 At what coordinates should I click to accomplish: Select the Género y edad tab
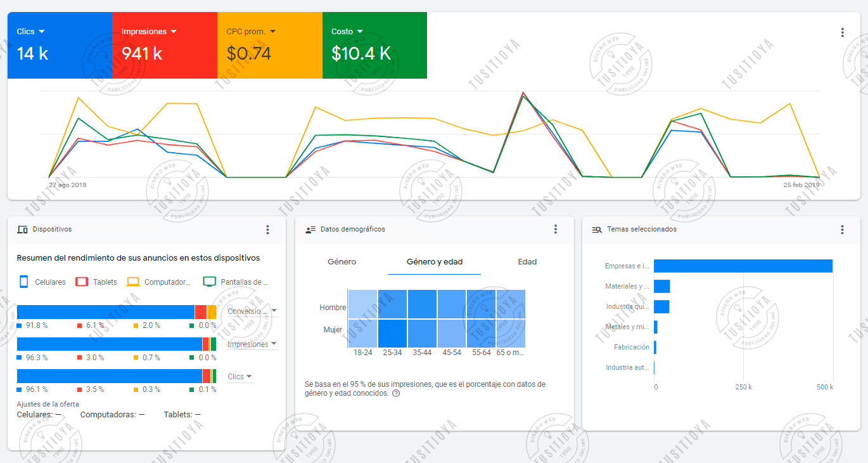[x=435, y=261]
